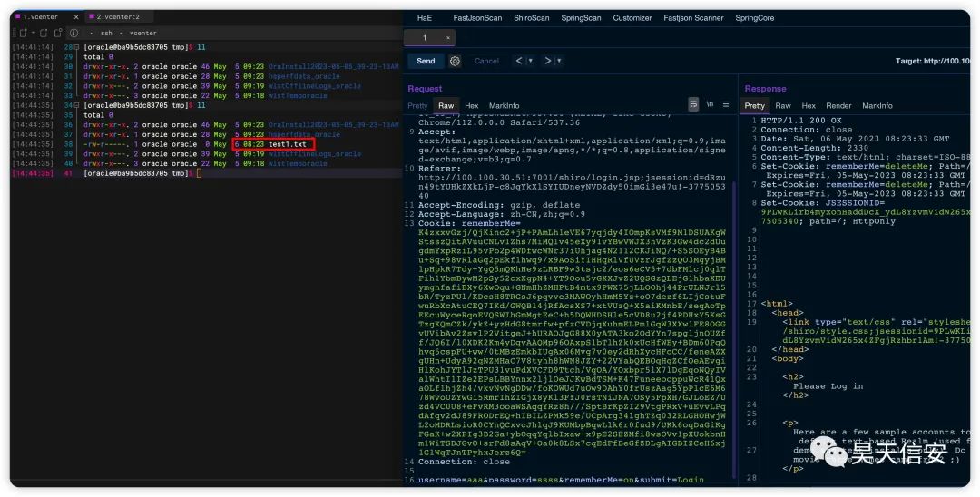
Task: Click 'Content-Length: 2330' response header
Action: [814, 148]
